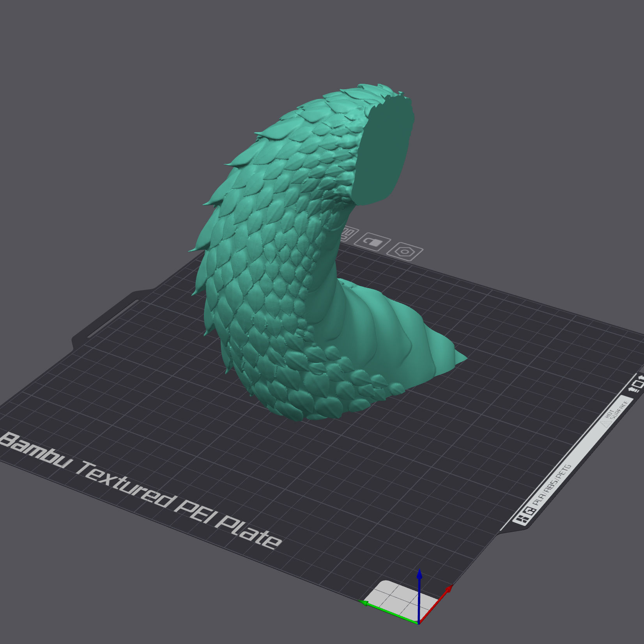Open plate settings hexagon nut icon
This screenshot has width=644, height=644.
click(x=405, y=251)
